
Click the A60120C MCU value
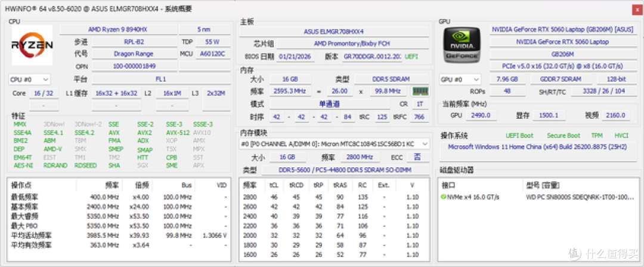coord(212,54)
